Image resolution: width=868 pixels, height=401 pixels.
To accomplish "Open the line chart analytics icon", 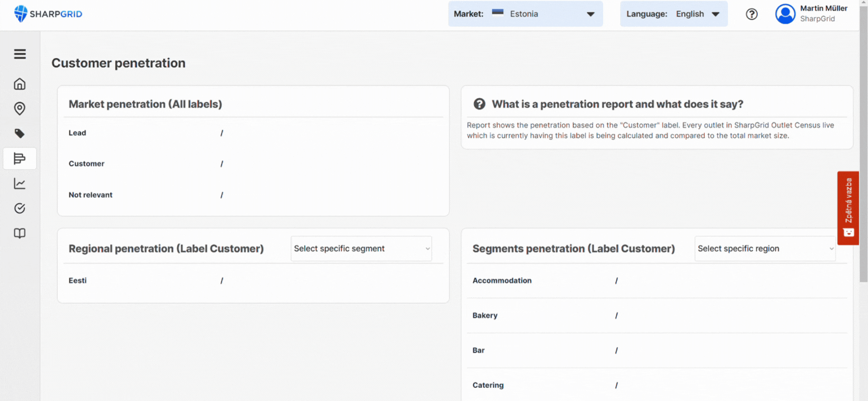I will [x=20, y=183].
